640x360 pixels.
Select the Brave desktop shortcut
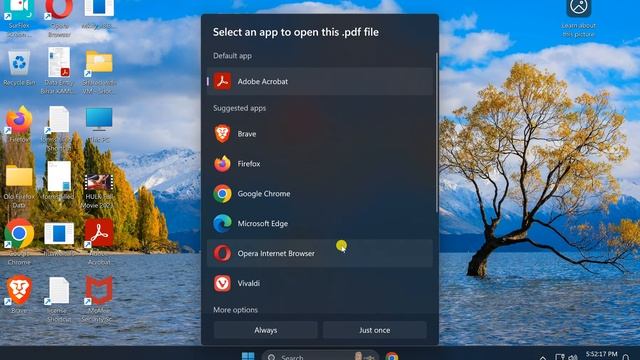point(19,295)
